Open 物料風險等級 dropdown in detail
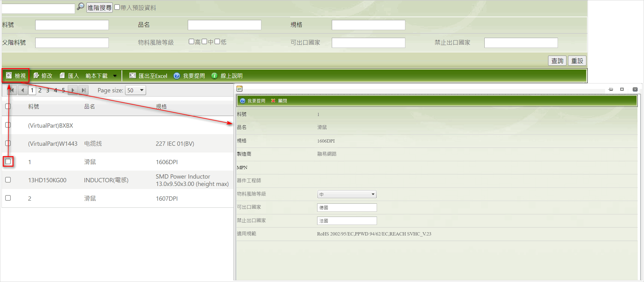Viewport: 644px width, 282px height. pyautogui.click(x=347, y=194)
